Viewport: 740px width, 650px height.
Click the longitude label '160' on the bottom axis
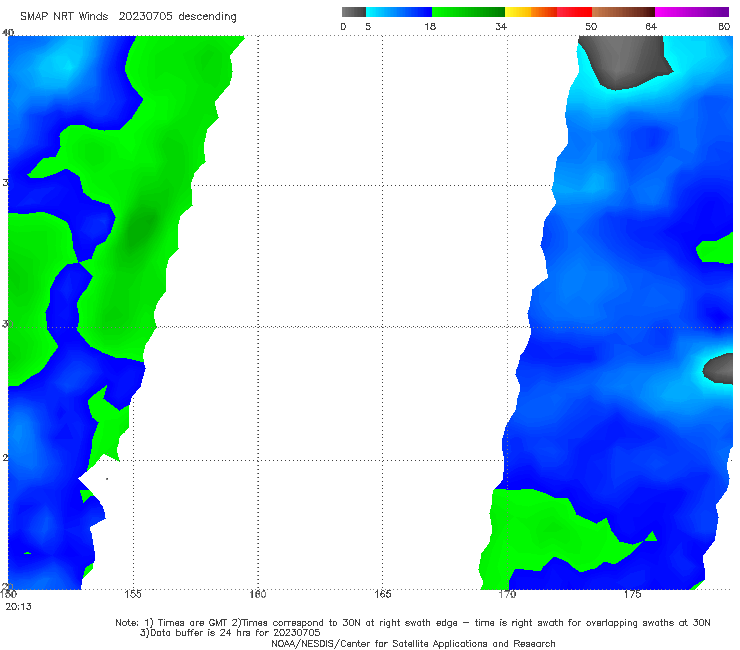(x=258, y=594)
